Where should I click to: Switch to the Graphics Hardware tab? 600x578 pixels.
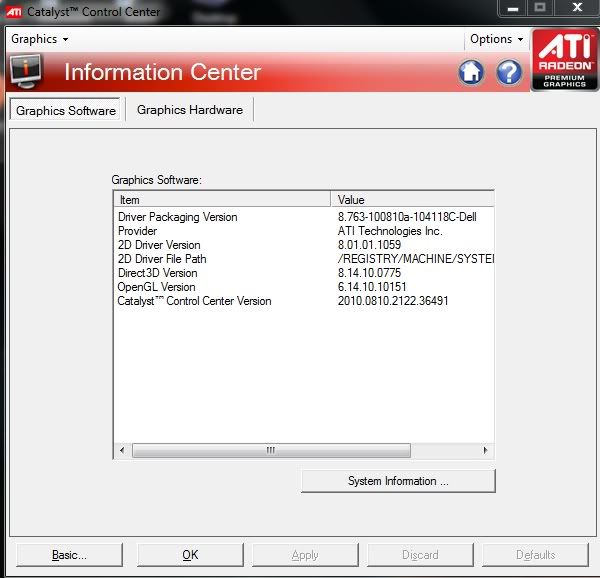point(190,110)
